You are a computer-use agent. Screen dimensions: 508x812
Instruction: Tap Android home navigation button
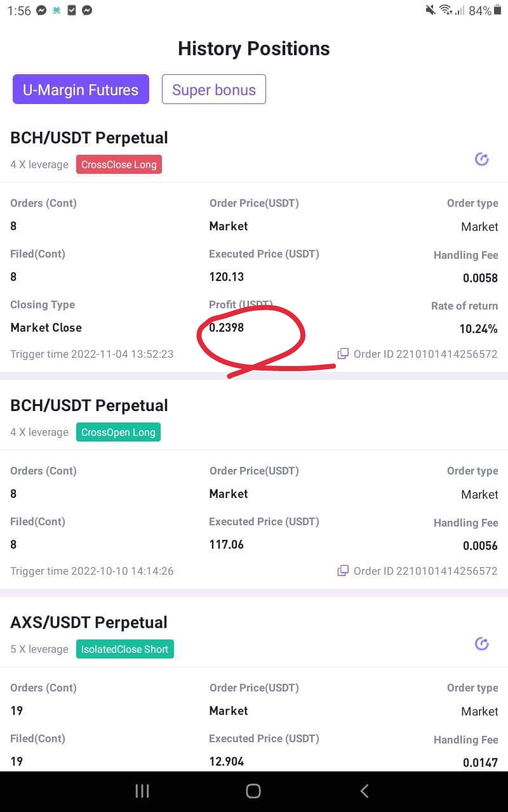pos(253,790)
